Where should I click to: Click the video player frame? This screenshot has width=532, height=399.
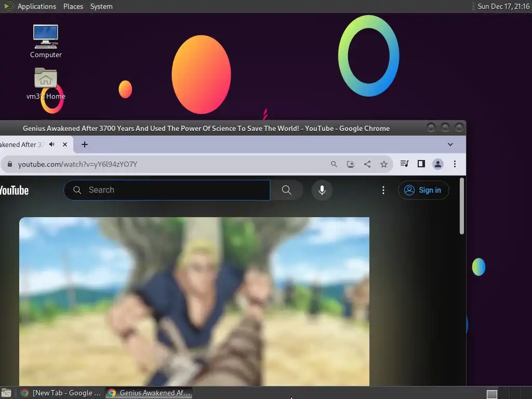coord(194,301)
